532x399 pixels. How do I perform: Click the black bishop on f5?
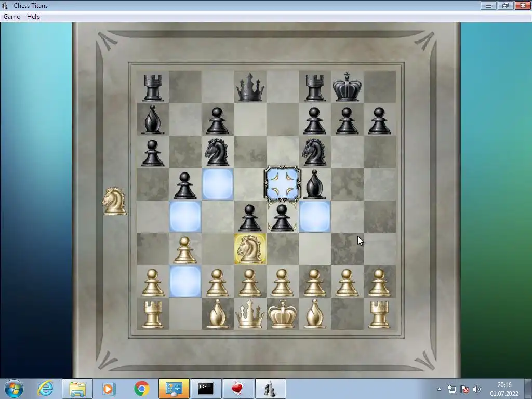315,184
